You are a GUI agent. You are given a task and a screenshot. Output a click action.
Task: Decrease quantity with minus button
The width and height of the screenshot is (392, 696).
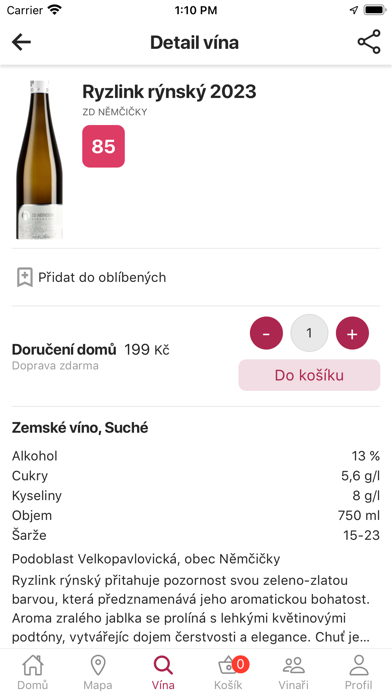point(266,333)
